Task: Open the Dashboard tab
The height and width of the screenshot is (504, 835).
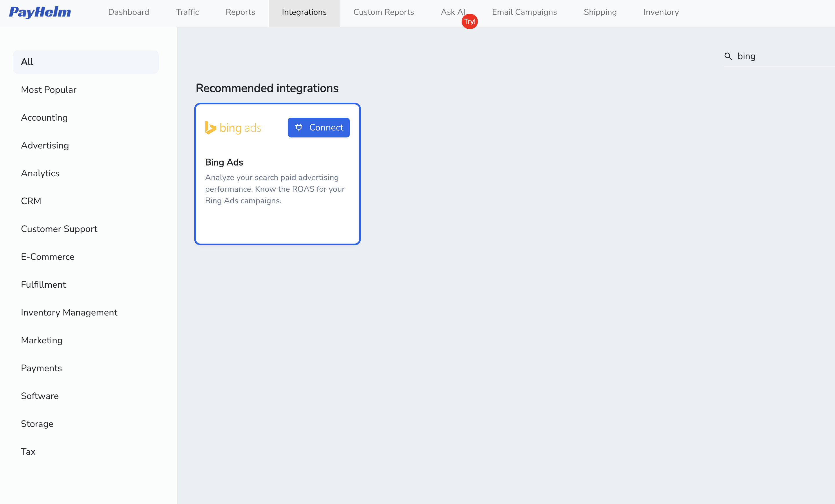Action: [x=129, y=12]
